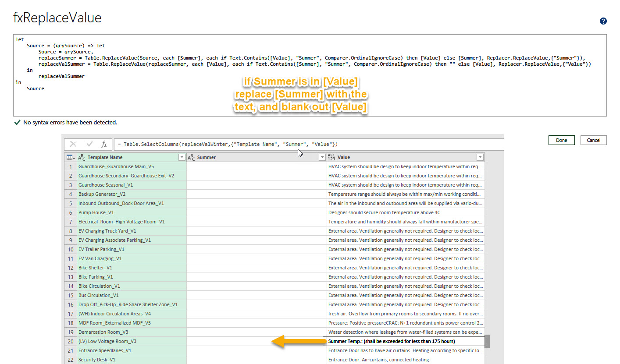Select the Guardhouse_Guardhouse Main_V5 cell

(132, 166)
